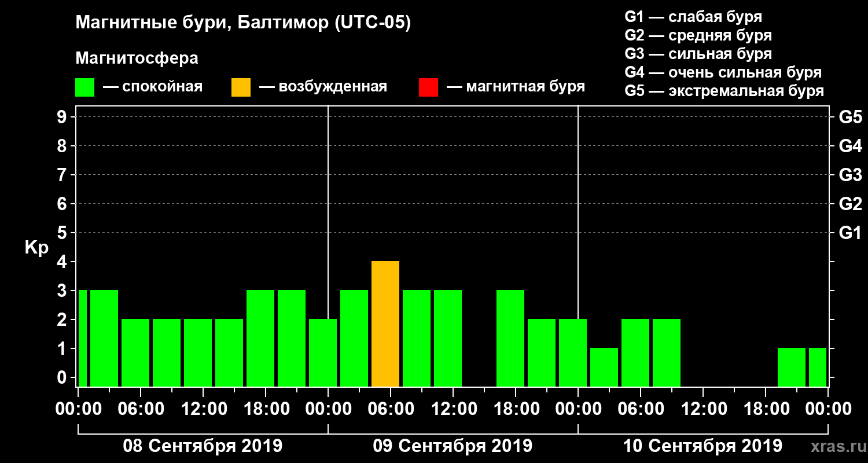
Task: Click the 18:00 tick label above 09 Сентября
Action: [516, 409]
